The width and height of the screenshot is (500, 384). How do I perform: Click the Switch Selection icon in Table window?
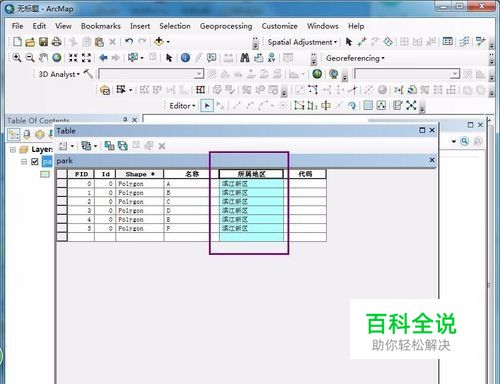click(123, 146)
